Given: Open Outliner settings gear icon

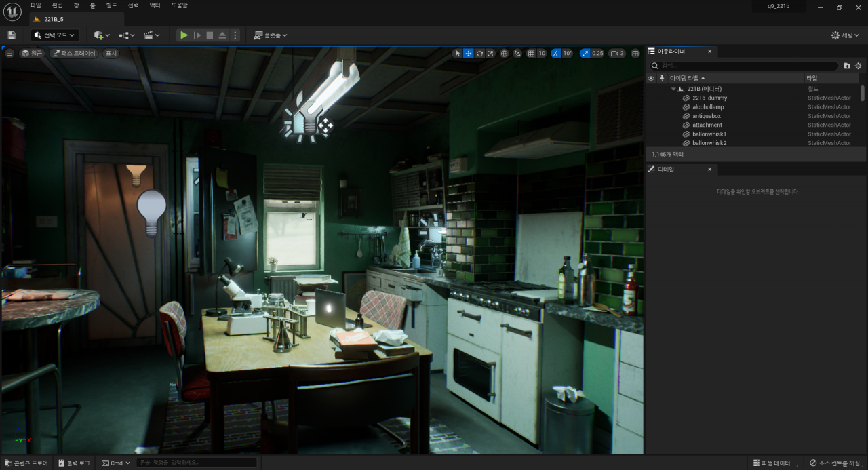Looking at the screenshot, I should click(x=858, y=66).
